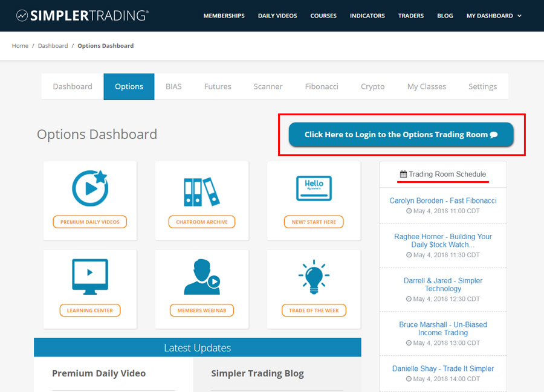Go to Home breadcrumb link

point(20,46)
